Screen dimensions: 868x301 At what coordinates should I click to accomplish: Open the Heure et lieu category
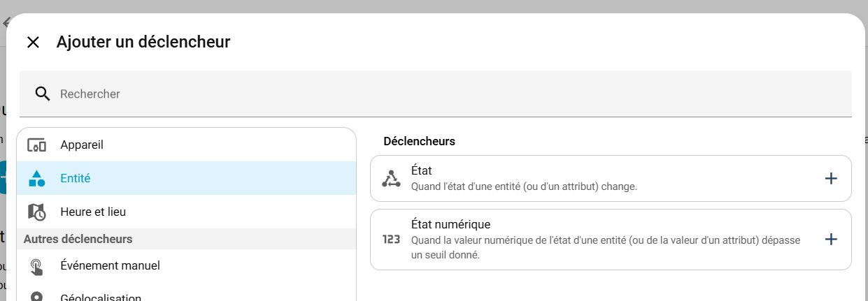[x=93, y=212]
